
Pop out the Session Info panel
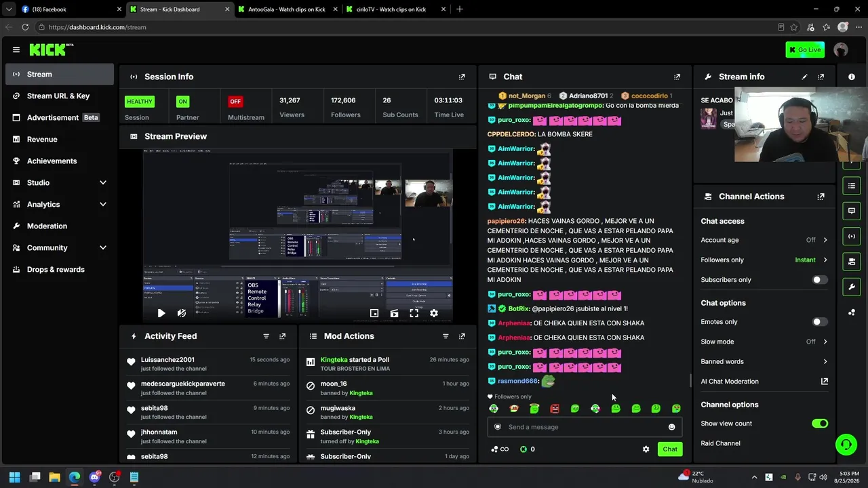pos(462,77)
